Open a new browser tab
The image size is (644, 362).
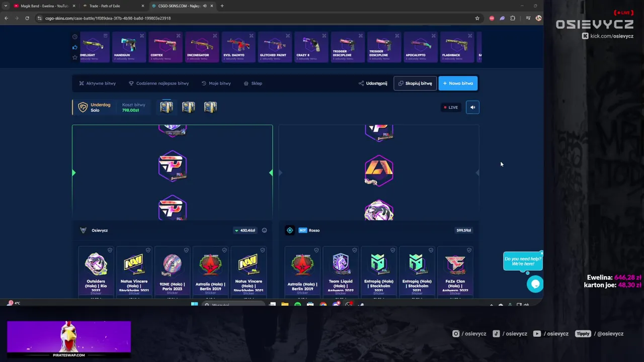(222, 6)
